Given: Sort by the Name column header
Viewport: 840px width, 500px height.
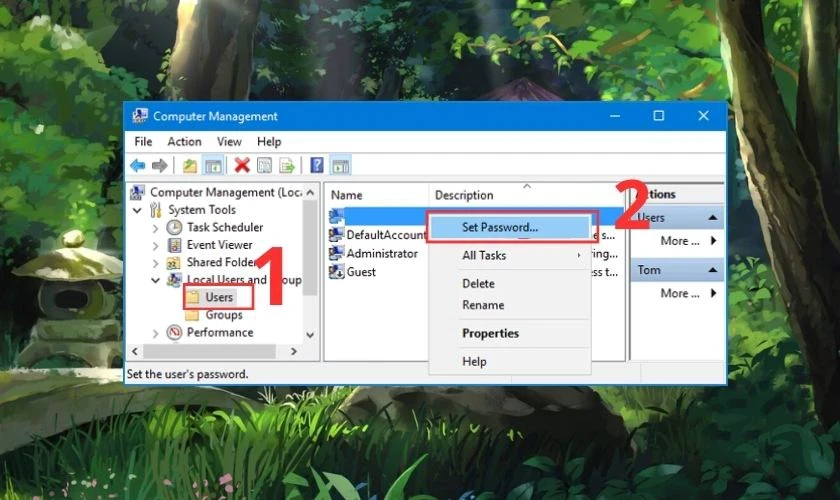Looking at the screenshot, I should 347,195.
